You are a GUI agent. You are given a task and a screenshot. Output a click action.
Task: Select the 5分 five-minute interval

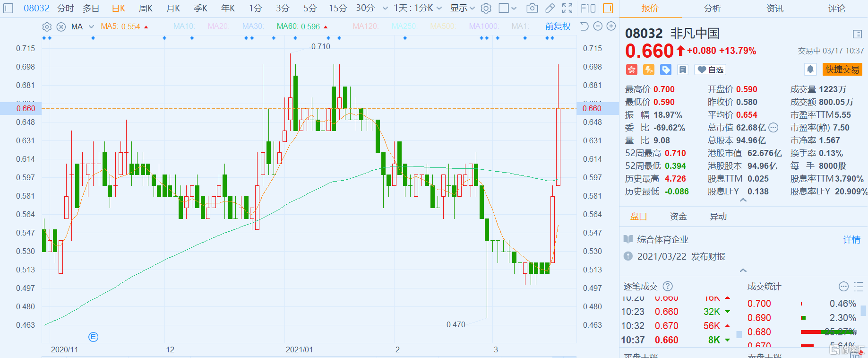[x=310, y=8]
